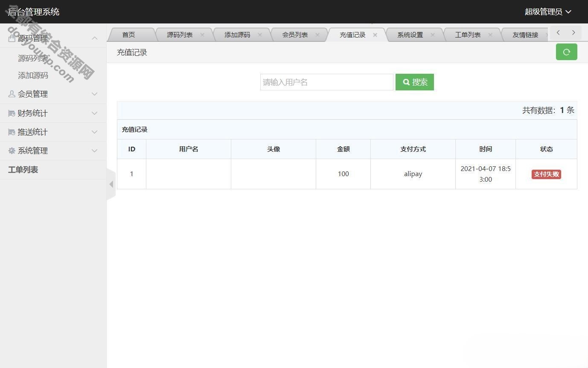588x368 pixels.
Task: Open 添加源码 in the sidebar
Action: point(33,75)
